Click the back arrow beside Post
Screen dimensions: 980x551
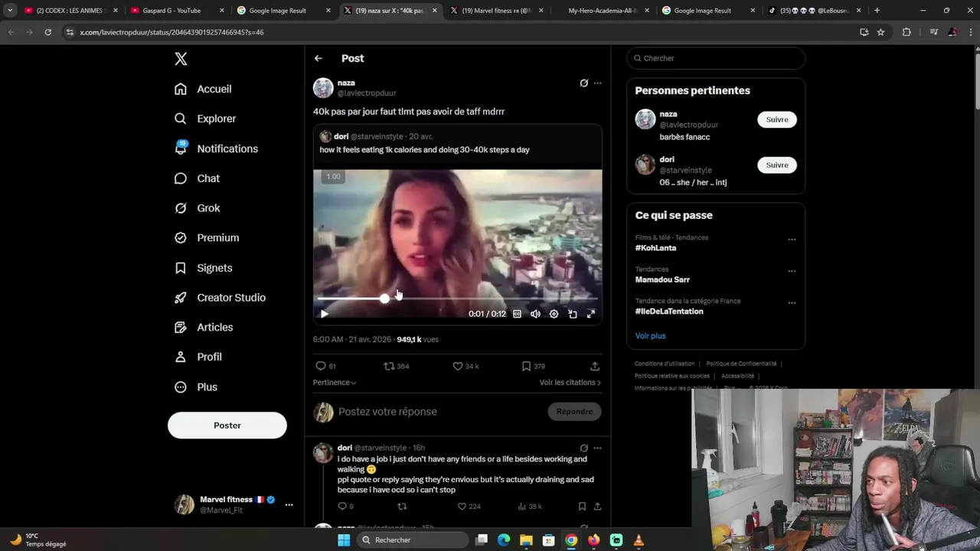(x=318, y=58)
